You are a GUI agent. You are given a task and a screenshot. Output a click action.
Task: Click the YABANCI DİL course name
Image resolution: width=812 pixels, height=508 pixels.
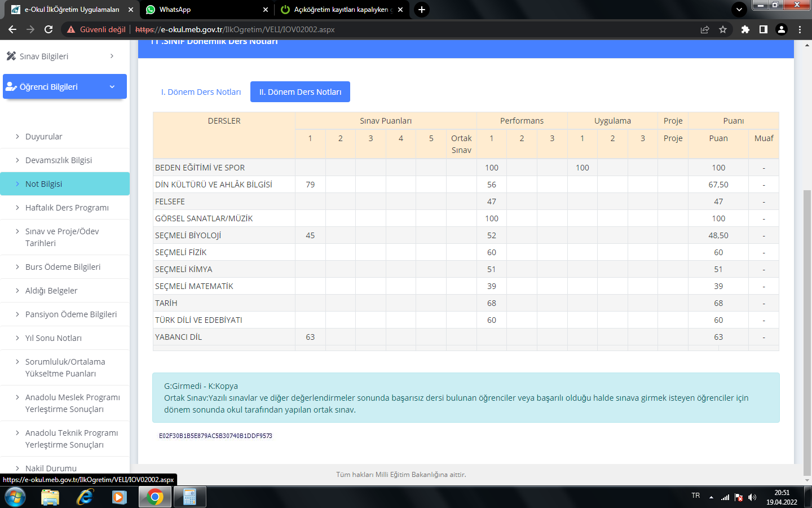tap(178, 337)
